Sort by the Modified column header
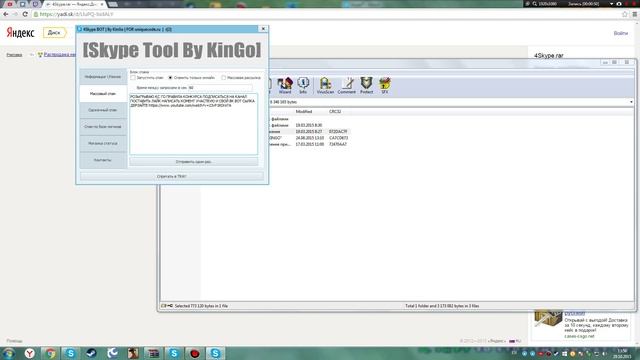 click(x=304, y=111)
